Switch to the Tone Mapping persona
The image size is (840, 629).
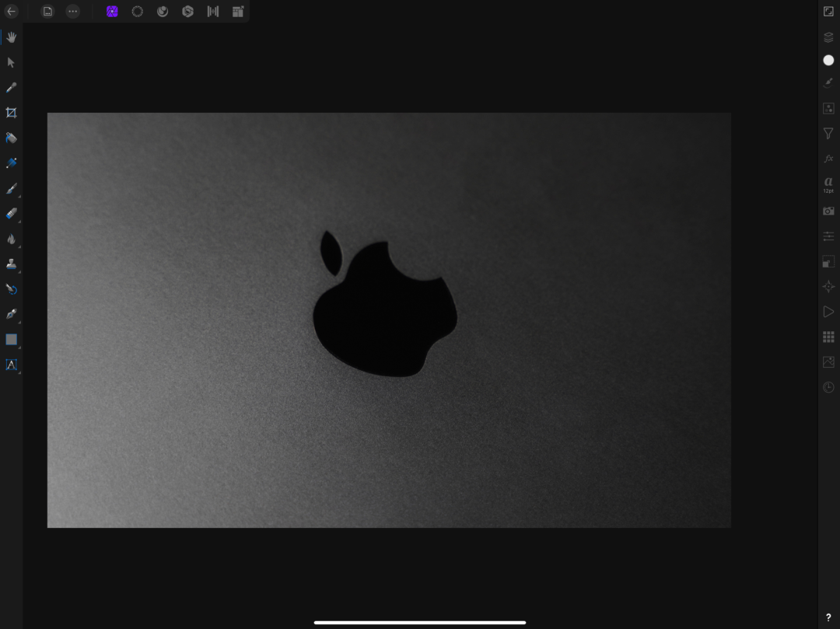(212, 11)
